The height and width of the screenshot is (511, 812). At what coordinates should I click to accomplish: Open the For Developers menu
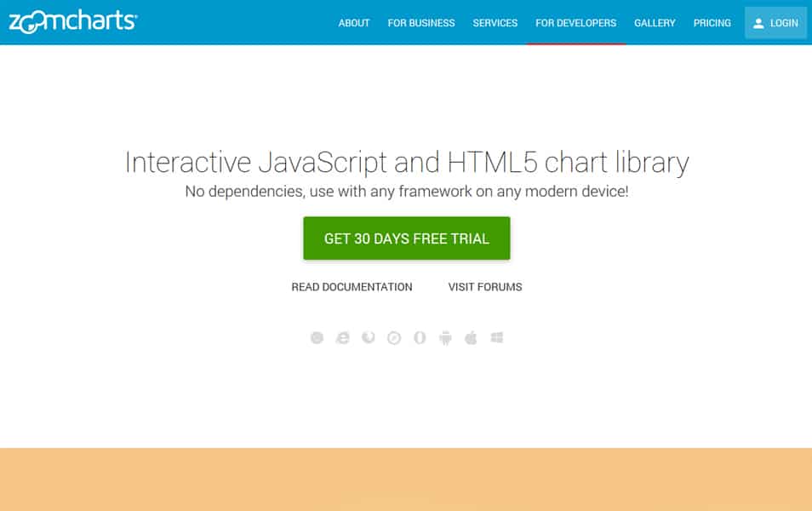(x=575, y=23)
